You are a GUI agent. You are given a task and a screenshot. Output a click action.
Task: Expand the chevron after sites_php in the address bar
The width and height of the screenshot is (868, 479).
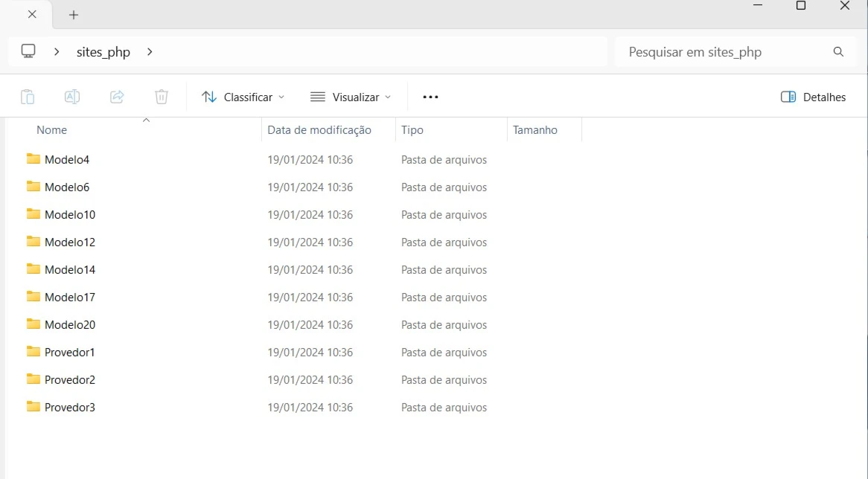150,51
